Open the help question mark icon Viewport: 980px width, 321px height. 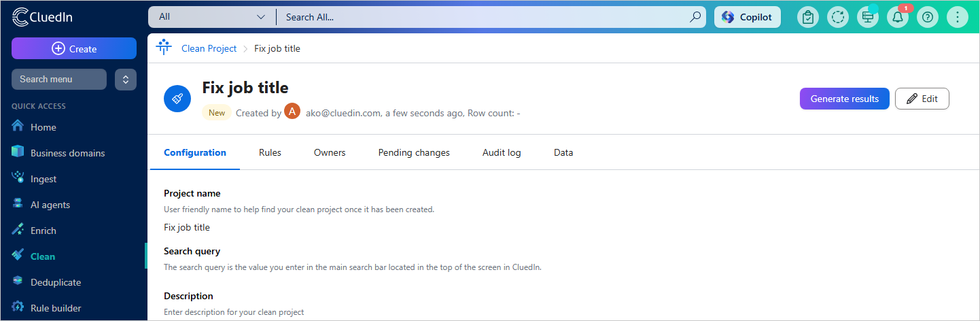pyautogui.click(x=928, y=17)
